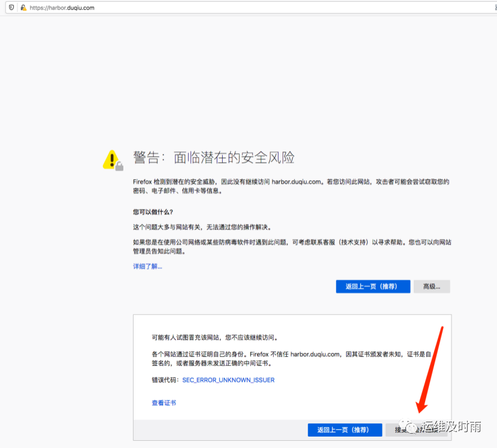Image resolution: width=497 pixels, height=448 pixels.
Task: Click the tracking protection shield icon
Action: (11, 7)
